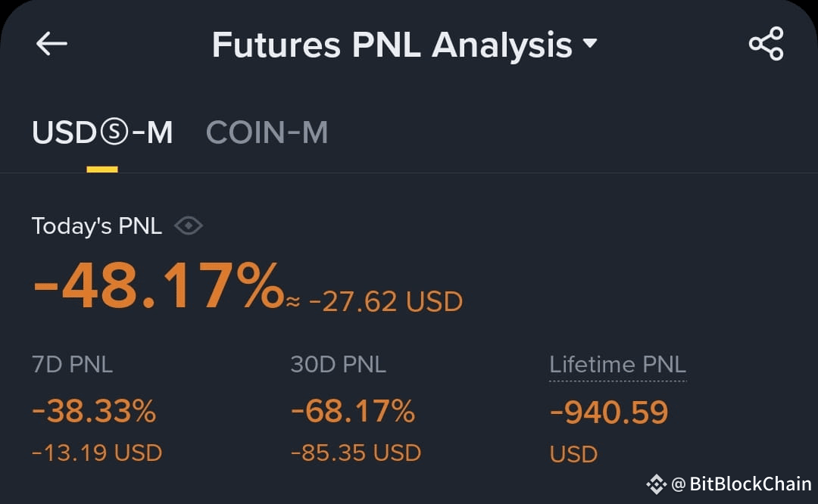The height and width of the screenshot is (504, 818).
Task: Open the Lifetime PNL explanation link
Action: [618, 365]
